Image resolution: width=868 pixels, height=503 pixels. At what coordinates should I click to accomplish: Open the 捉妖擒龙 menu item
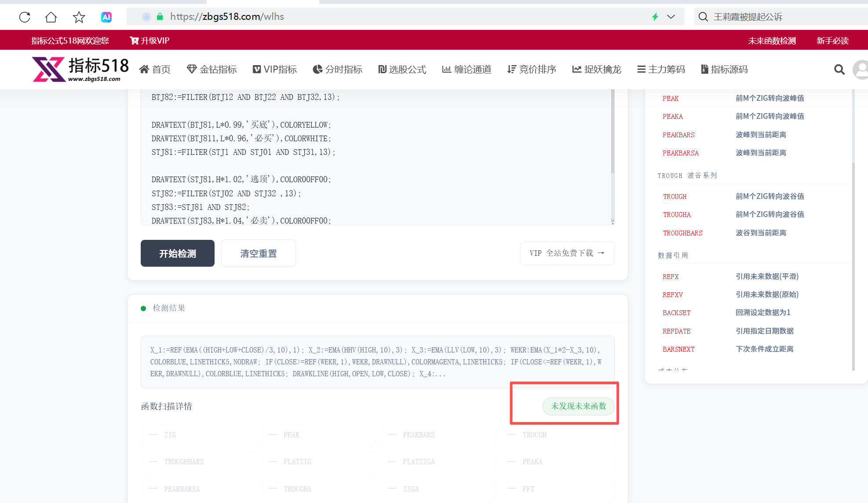click(596, 70)
